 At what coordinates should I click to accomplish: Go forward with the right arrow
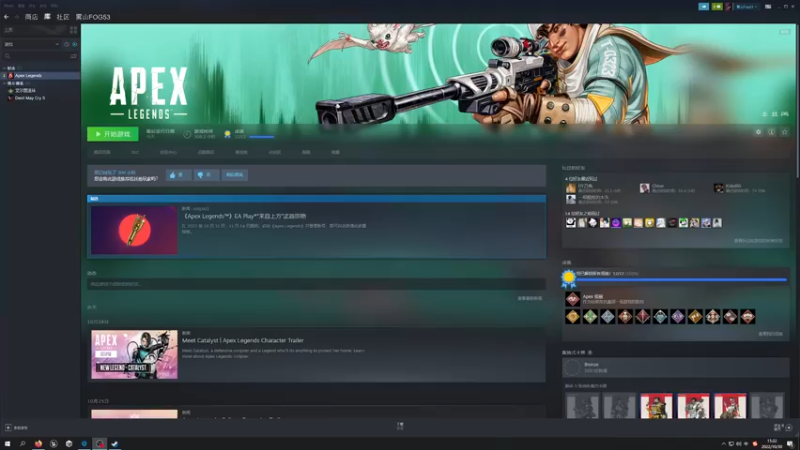16,17
